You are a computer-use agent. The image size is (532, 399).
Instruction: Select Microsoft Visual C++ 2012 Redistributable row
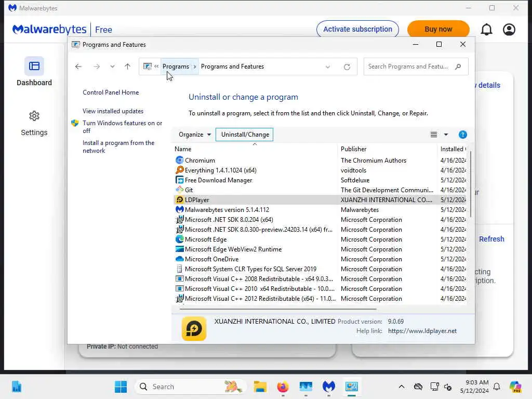tap(320, 299)
